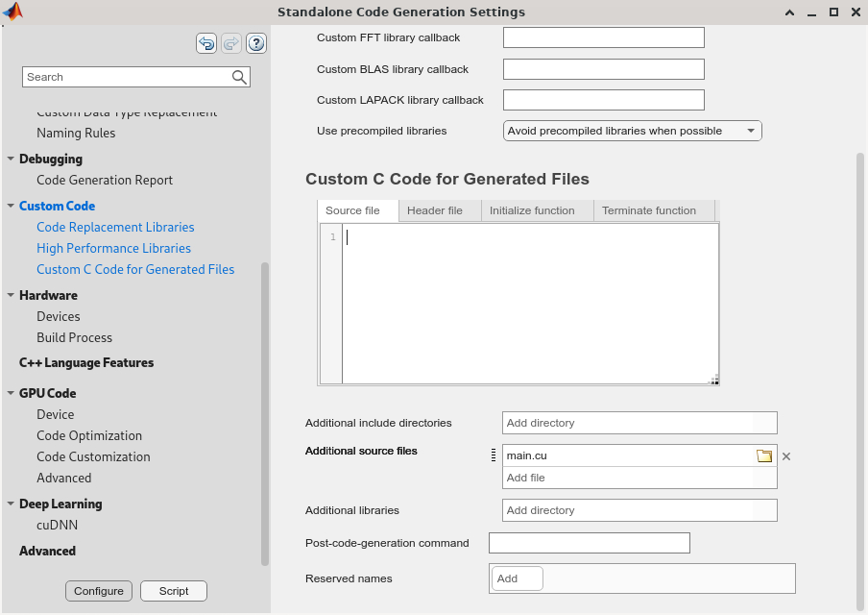Collapse the Custom Code section

[x=11, y=206]
